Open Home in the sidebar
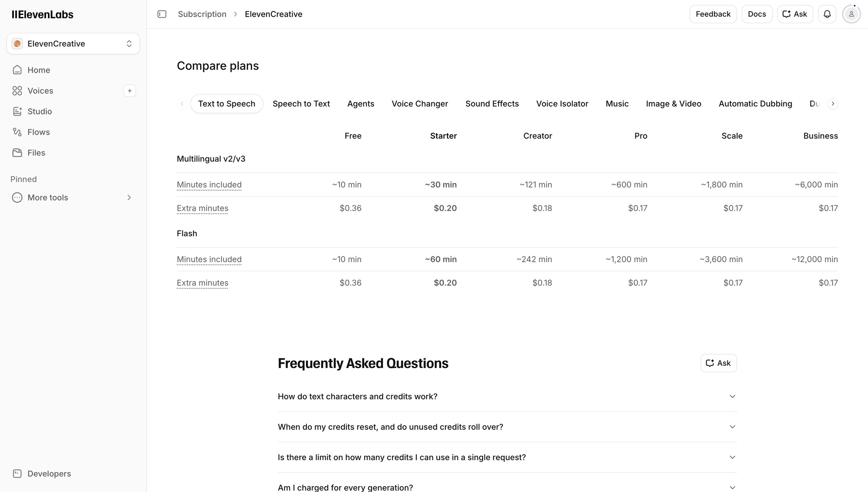The image size is (868, 492). point(73,70)
